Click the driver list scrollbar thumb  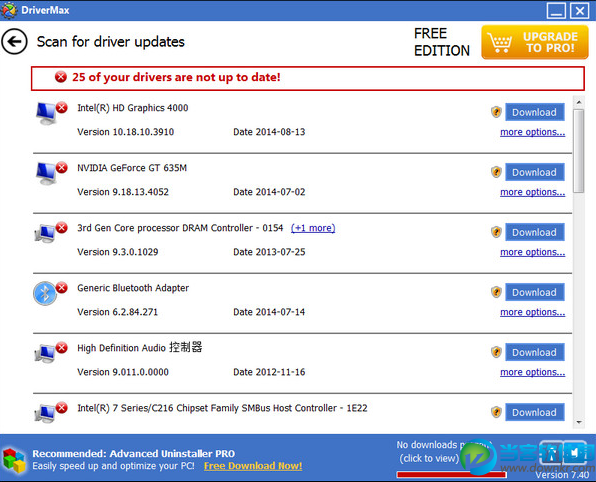pos(579,151)
